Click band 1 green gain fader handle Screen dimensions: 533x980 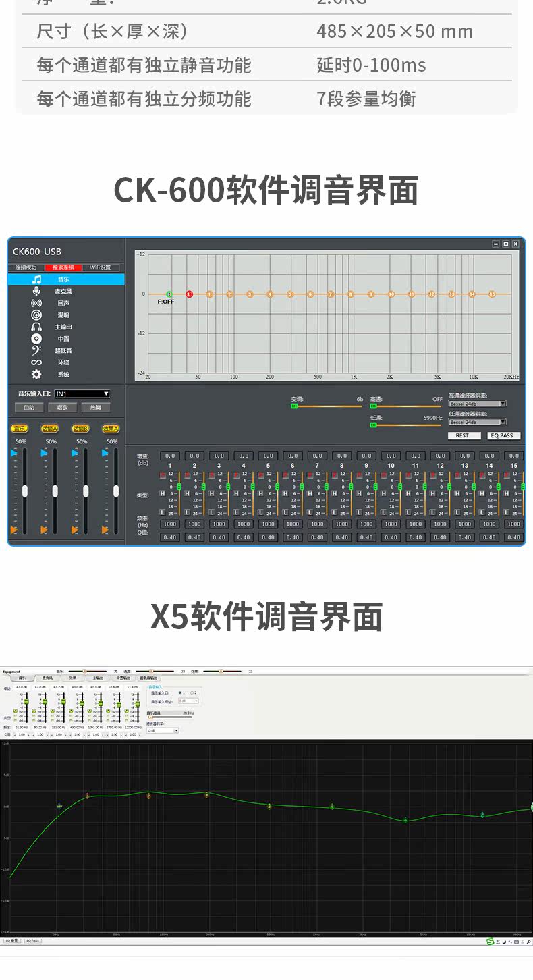tap(179, 487)
